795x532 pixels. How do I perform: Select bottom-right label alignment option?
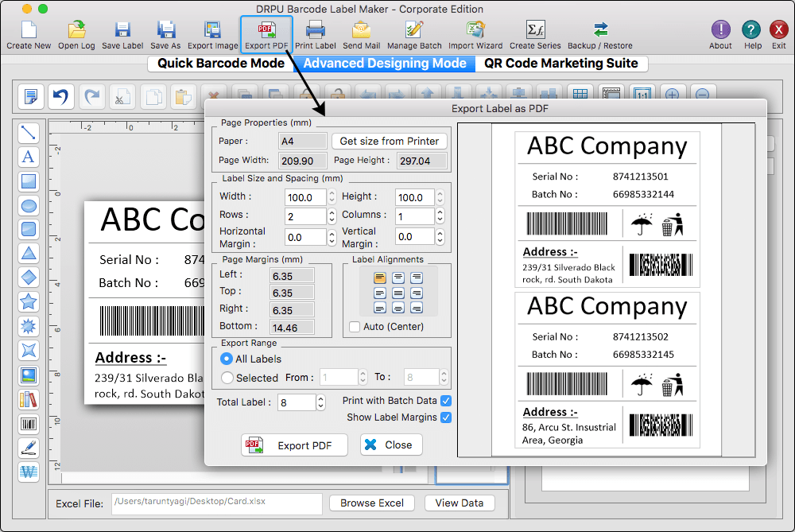pyautogui.click(x=417, y=308)
